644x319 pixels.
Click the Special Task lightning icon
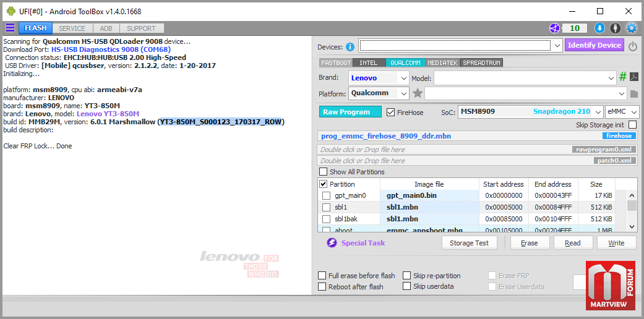pos(332,242)
